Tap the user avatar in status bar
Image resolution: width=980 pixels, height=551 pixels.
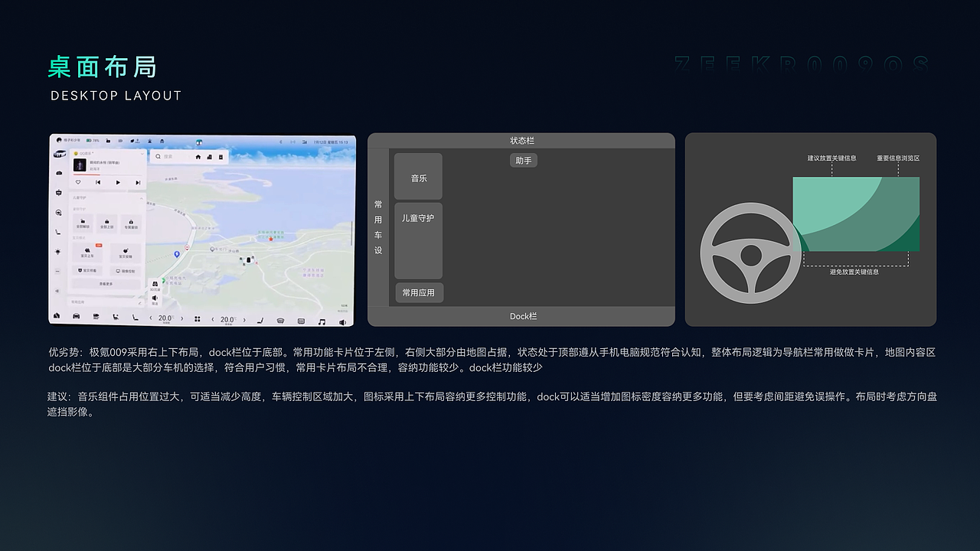click(59, 140)
